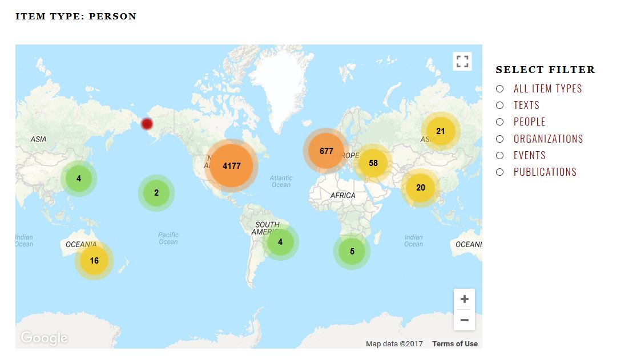Select the Texts radio button
The image size is (641, 364).
coord(499,106)
